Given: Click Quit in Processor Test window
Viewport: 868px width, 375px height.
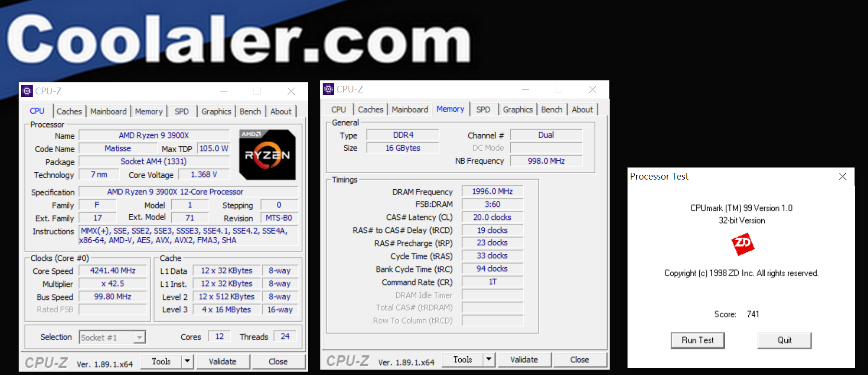Looking at the screenshot, I should click(x=784, y=340).
